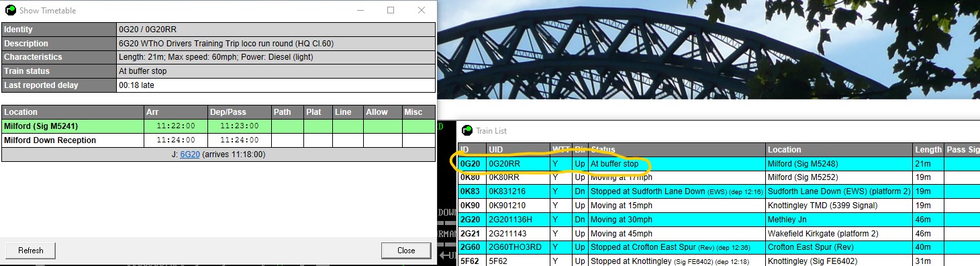The width and height of the screenshot is (980, 266).
Task: Select the Milford Down Reception timetable row
Action: [218, 140]
